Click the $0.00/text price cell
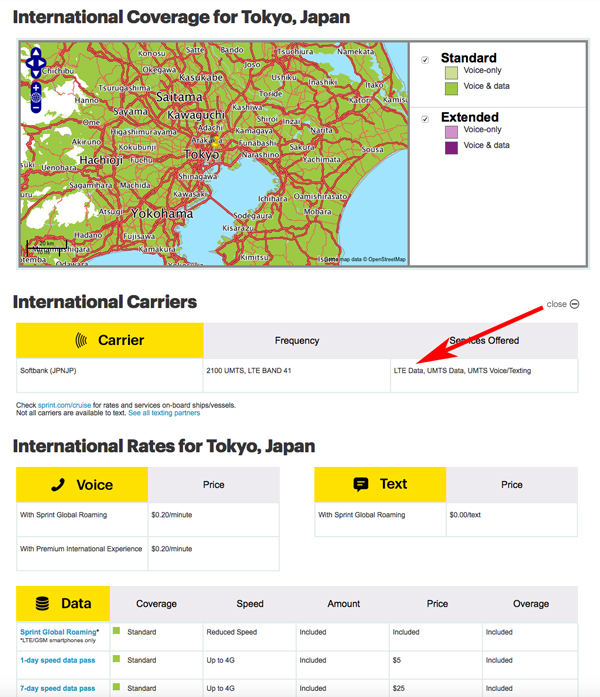 tap(512, 520)
